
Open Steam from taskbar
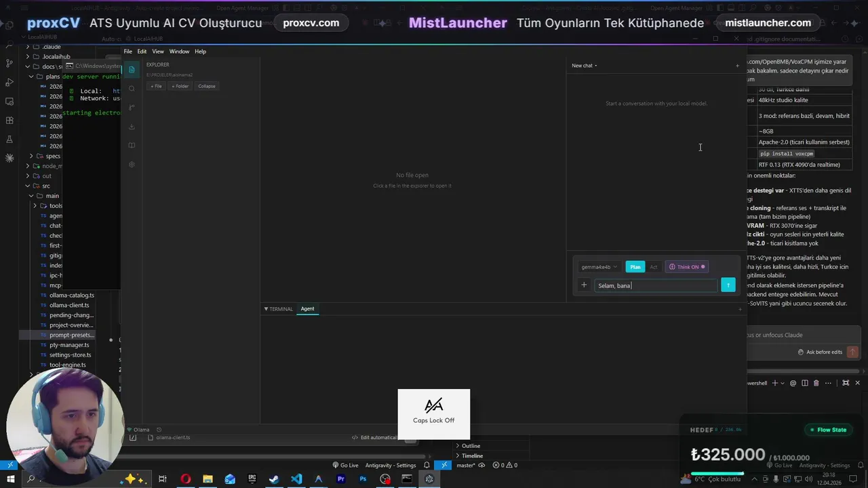(274, 479)
